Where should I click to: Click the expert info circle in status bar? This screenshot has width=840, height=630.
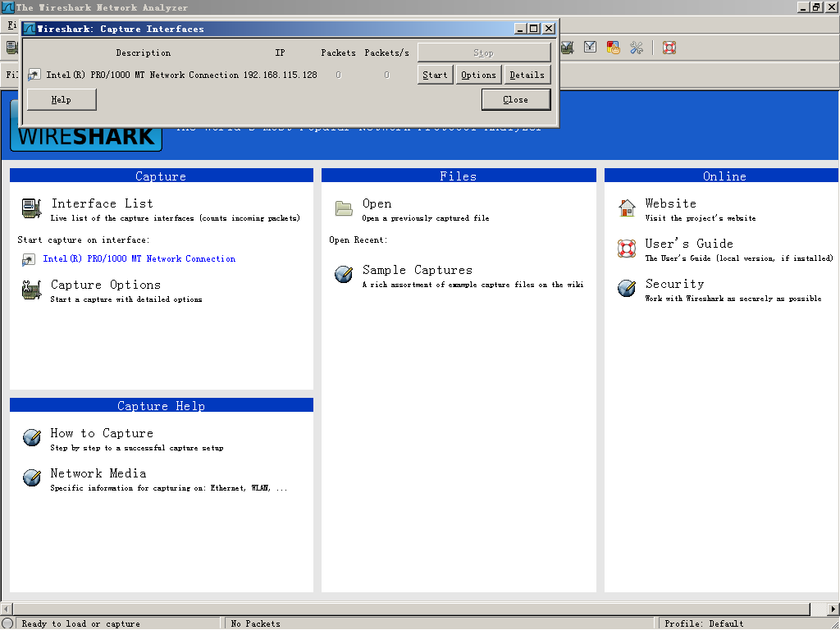pos(7,623)
